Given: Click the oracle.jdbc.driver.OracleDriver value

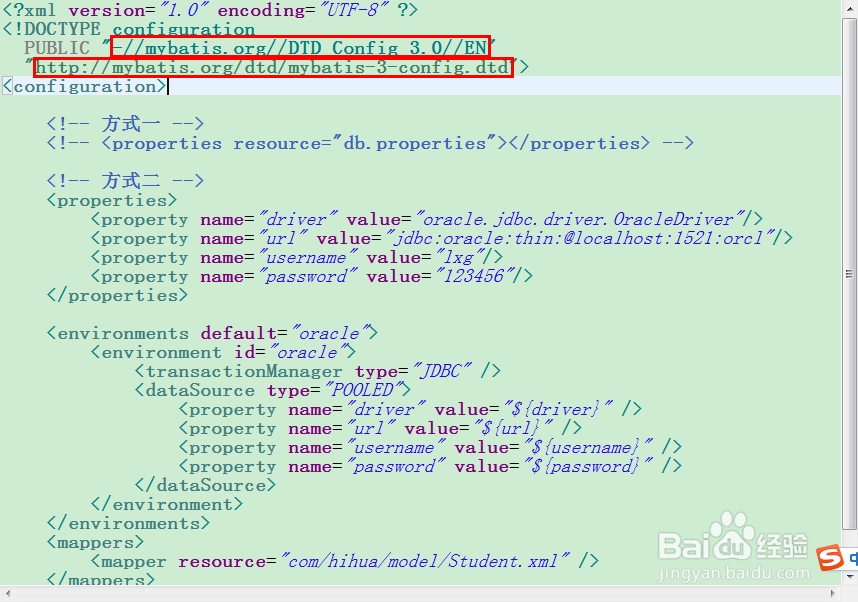Looking at the screenshot, I should click(578, 219).
